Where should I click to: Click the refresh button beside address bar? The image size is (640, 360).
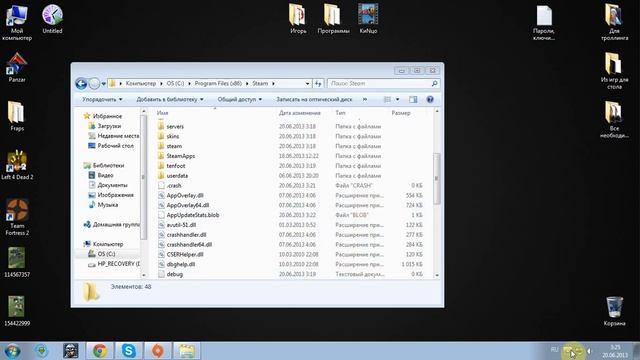click(x=318, y=84)
